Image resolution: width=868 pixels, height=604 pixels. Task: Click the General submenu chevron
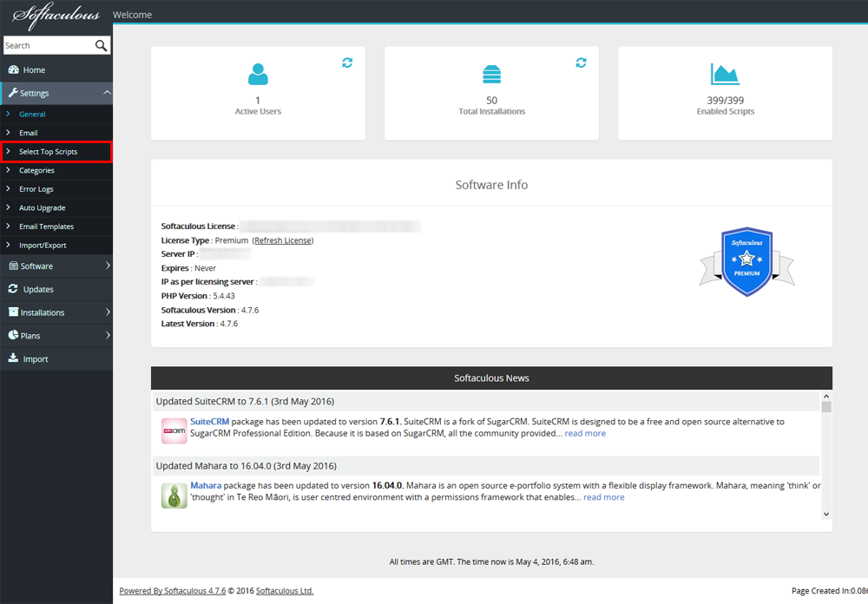point(8,114)
